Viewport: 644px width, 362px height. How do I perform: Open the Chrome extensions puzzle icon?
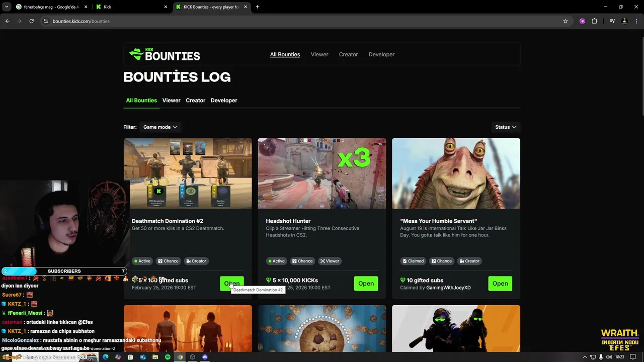(x=595, y=21)
